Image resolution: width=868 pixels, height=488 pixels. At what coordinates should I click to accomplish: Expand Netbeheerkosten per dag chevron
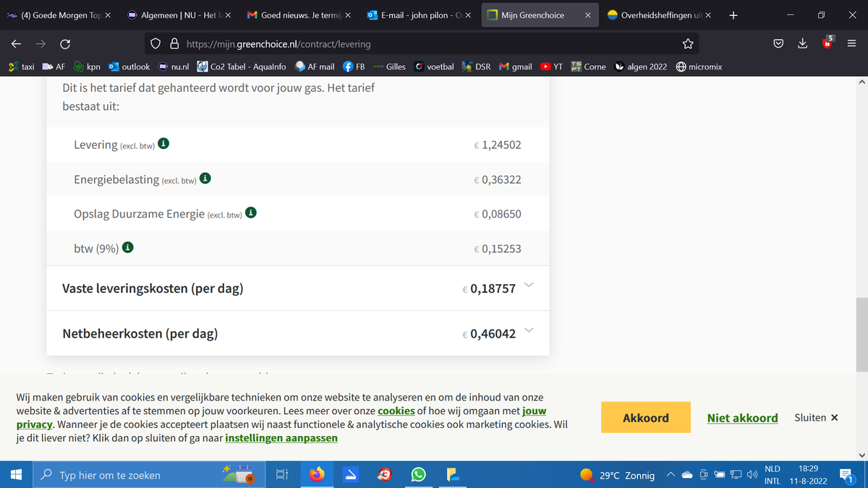(528, 330)
